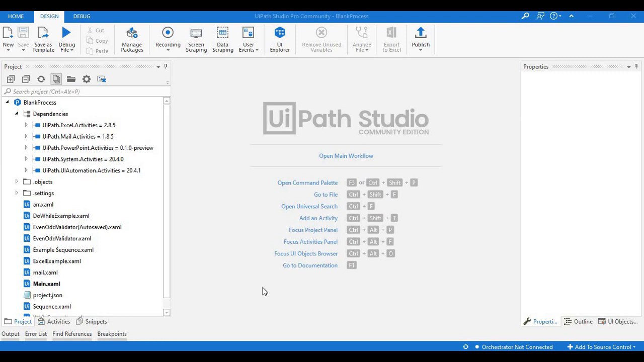
Task: Click Go to File link
Action: [x=326, y=195]
